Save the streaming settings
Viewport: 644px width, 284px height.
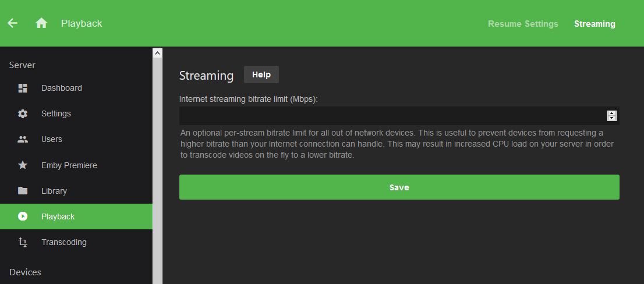pos(399,187)
